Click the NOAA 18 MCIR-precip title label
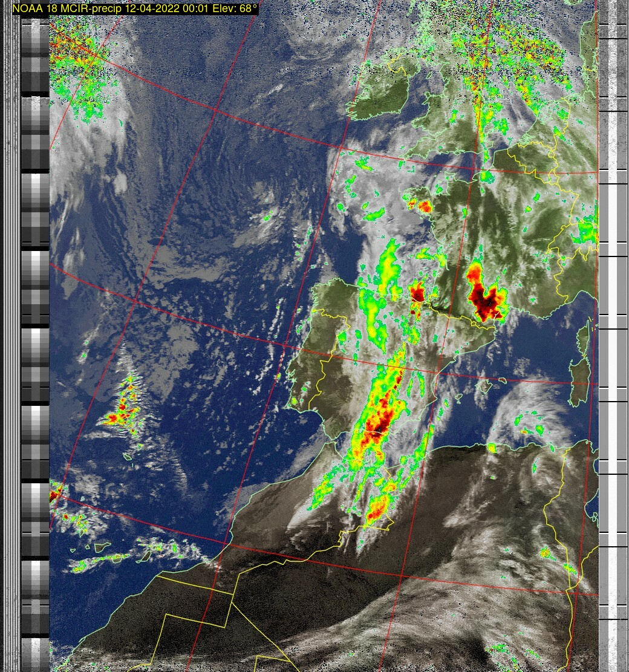The image size is (629, 672). coord(134,8)
